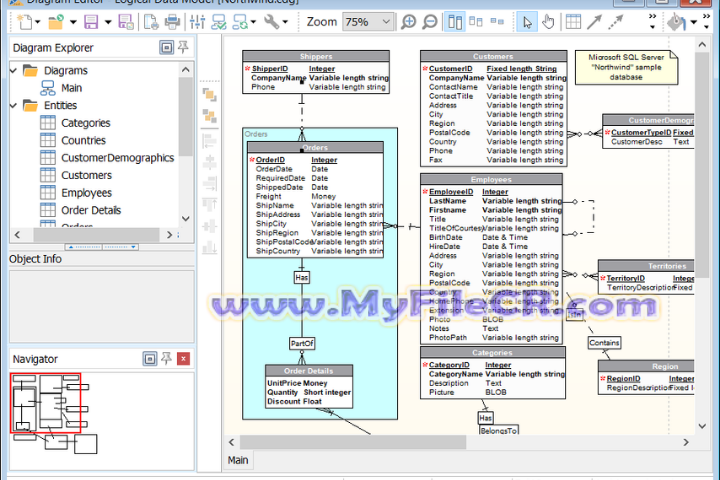Click the fill color bucket icon
Image resolution: width=720 pixels, height=480 pixels.
[x=676, y=22]
